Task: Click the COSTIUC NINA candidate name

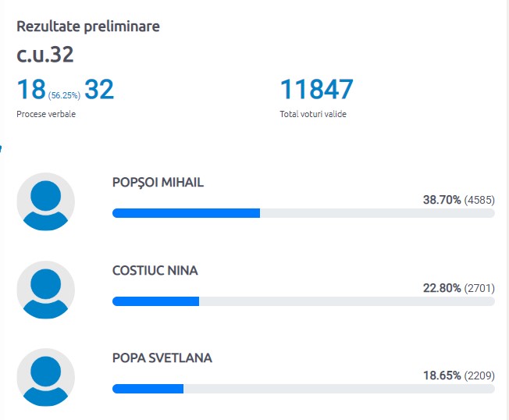Action: (x=155, y=271)
